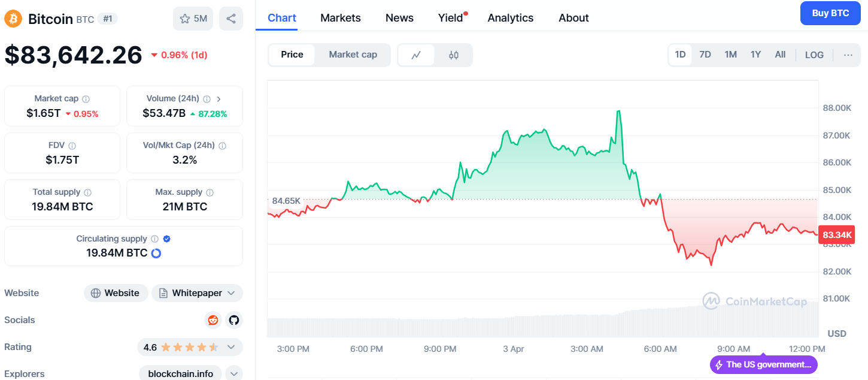Open chart more options ellipsis
The width and height of the screenshot is (868, 380).
[x=848, y=55]
